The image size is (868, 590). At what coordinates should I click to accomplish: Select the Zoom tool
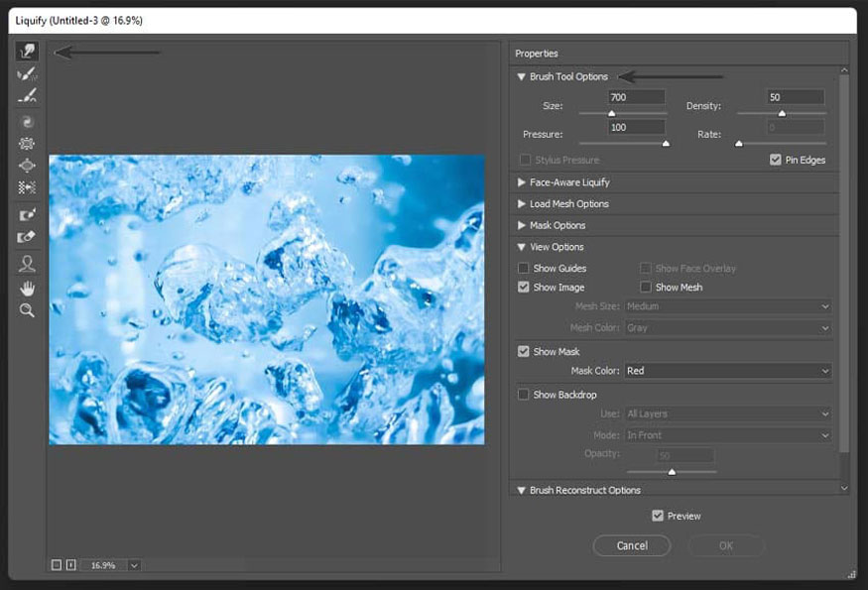click(27, 310)
